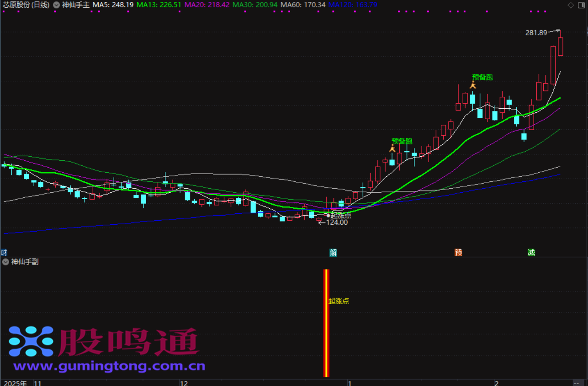Click the earlier 预备跑 runner signal icon
Screen dimensions: 588x386
392,148
